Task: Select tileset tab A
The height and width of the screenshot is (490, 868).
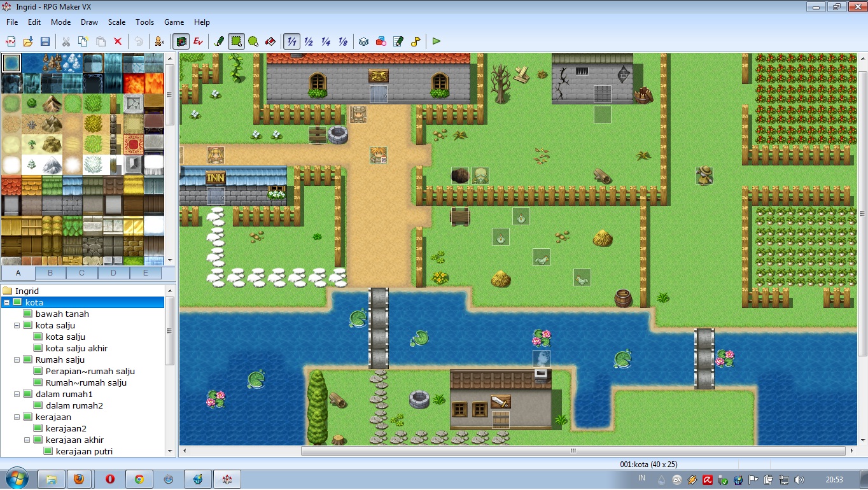Action: click(18, 273)
